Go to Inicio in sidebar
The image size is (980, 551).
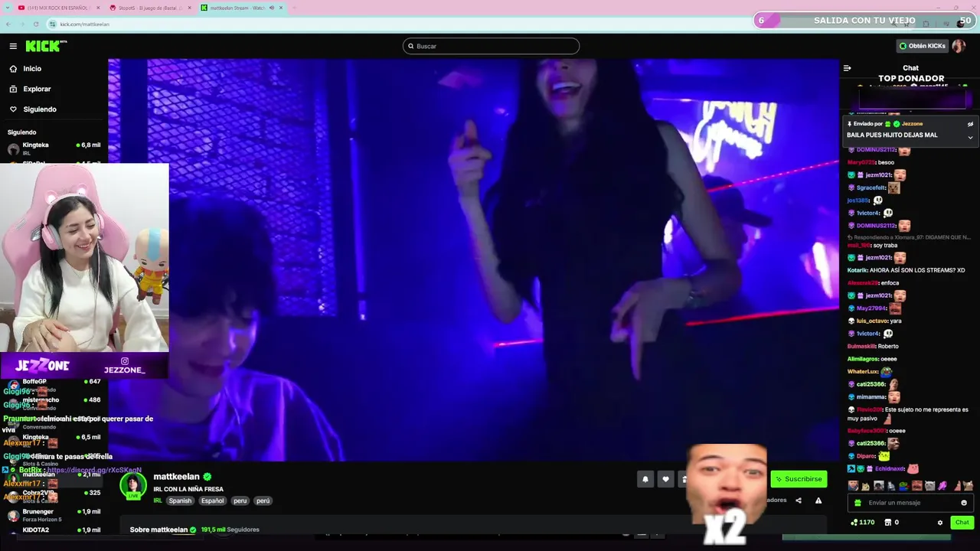click(32, 69)
